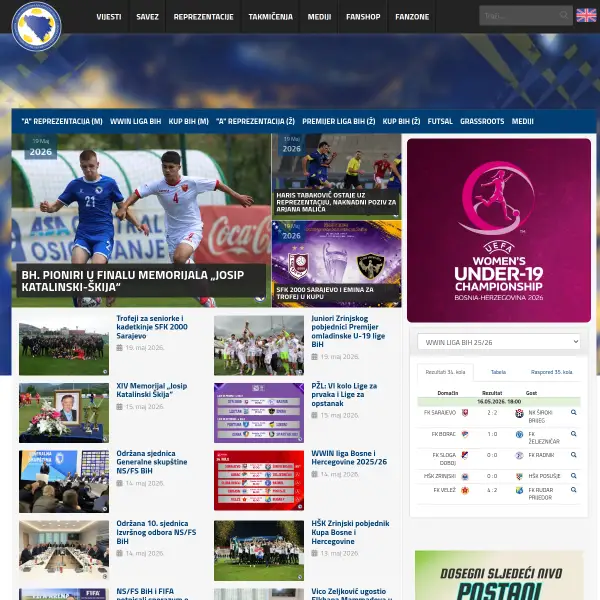This screenshot has height=600, width=600.
Task: Click the NK Široki Brijeg club crest
Action: [x=519, y=413]
